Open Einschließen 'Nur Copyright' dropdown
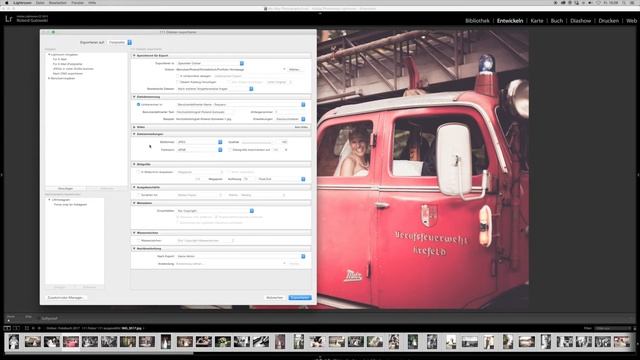Screen dimensions: 640x360 coord(215,211)
